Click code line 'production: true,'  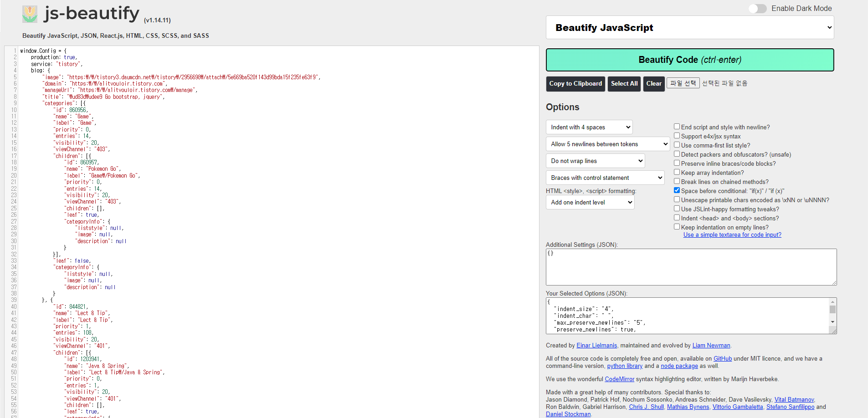54,57
